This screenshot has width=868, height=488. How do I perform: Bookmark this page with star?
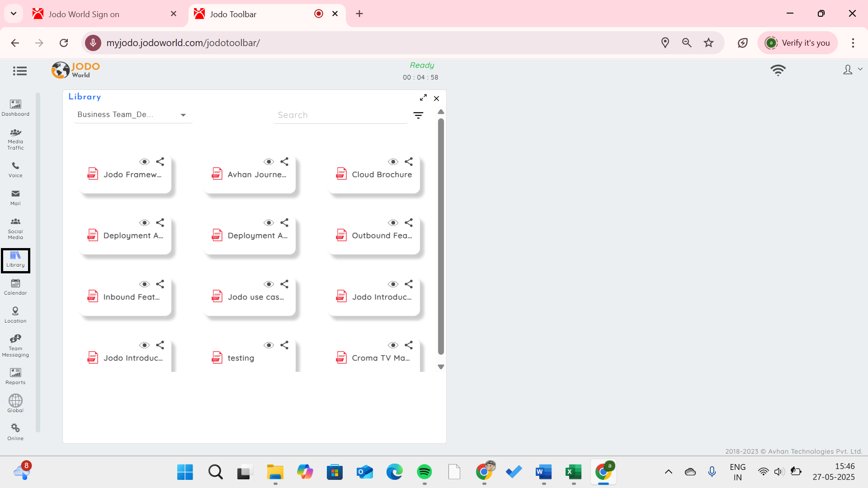[x=708, y=43]
